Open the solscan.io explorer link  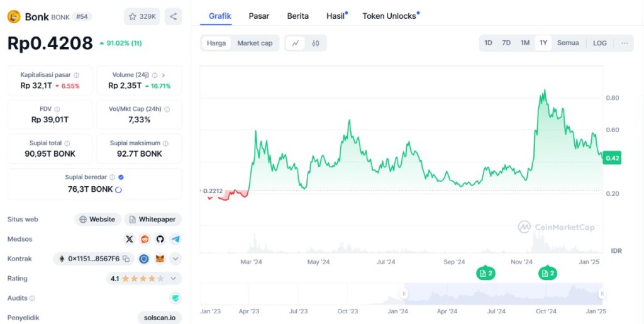160,318
